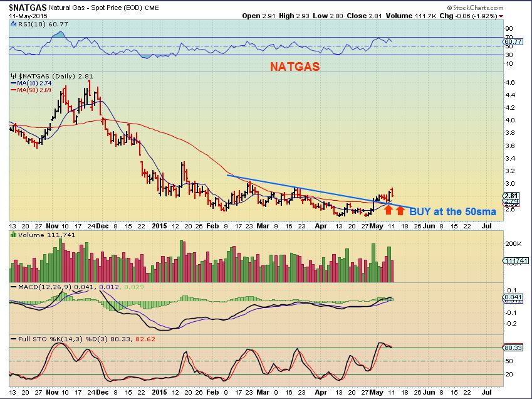Select the 'Open 2.91' value
This screenshot has width=532, height=399.
259,16
